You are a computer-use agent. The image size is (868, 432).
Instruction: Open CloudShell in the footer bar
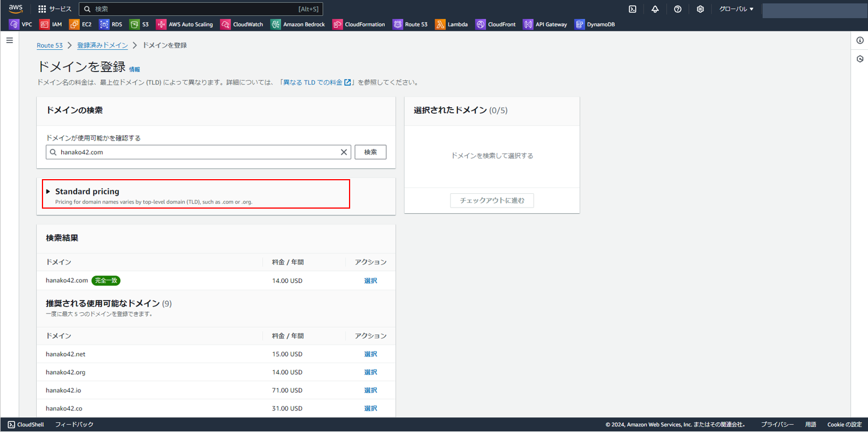coord(26,425)
